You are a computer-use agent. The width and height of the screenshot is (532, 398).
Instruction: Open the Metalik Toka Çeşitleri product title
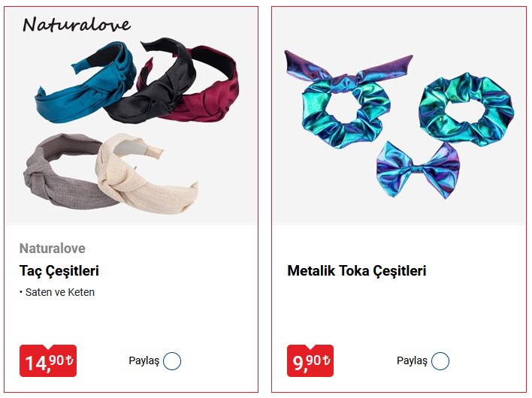[x=357, y=271]
